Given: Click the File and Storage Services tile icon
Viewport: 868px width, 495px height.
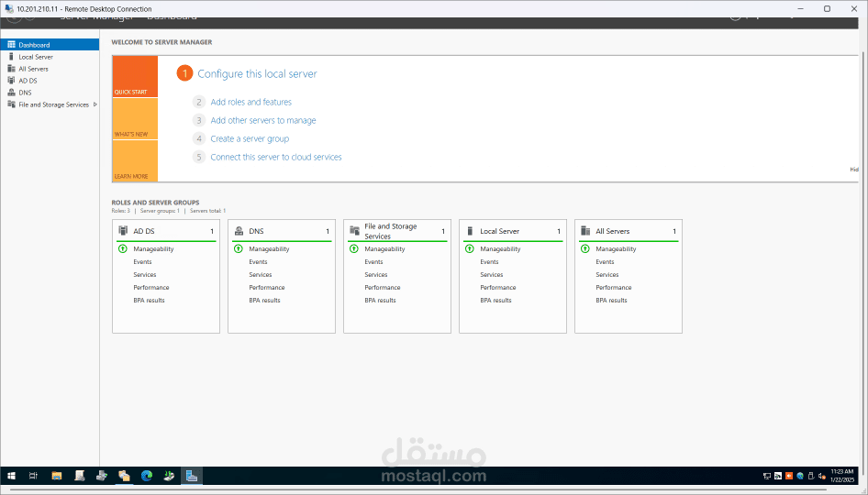Looking at the screenshot, I should click(355, 231).
